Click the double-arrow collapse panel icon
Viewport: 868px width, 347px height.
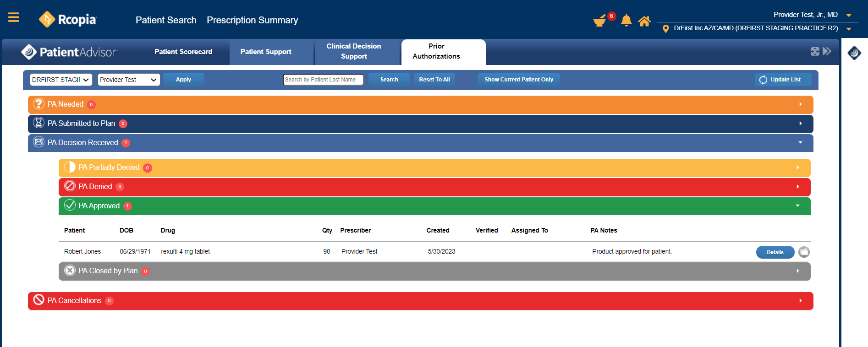(x=827, y=51)
